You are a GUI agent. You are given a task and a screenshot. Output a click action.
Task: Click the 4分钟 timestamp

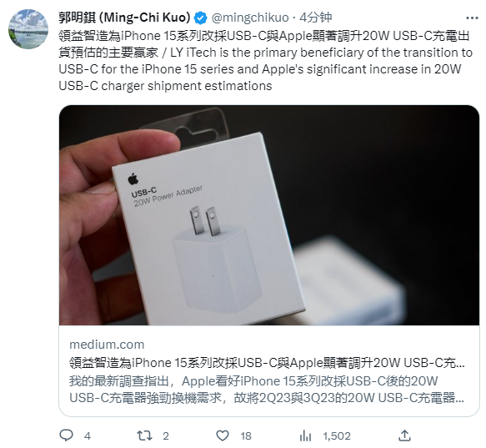[316, 18]
